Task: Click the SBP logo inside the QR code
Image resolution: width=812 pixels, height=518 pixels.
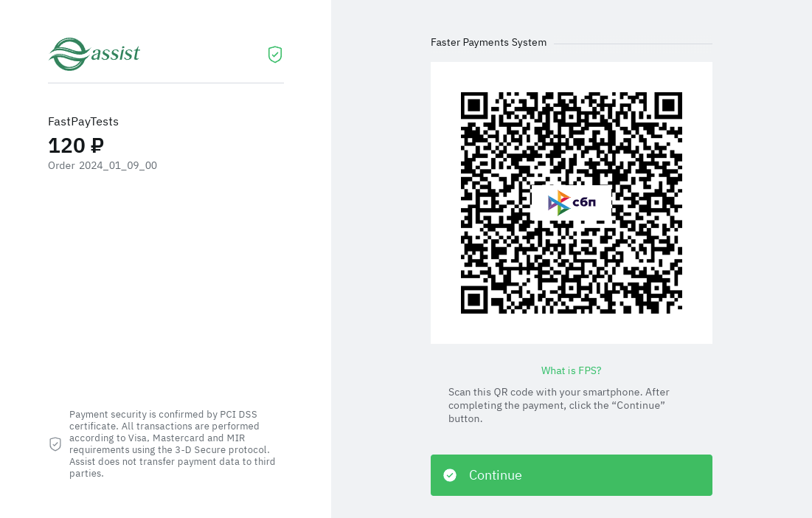Action: coord(572,203)
